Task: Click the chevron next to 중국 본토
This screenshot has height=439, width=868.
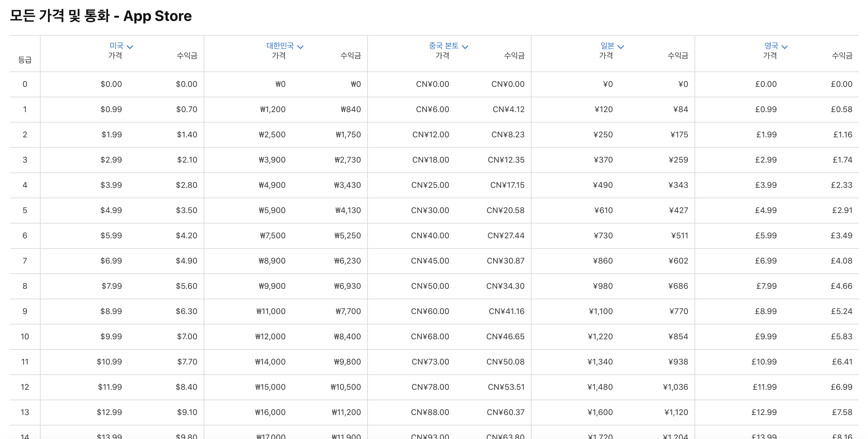Action: coord(465,47)
